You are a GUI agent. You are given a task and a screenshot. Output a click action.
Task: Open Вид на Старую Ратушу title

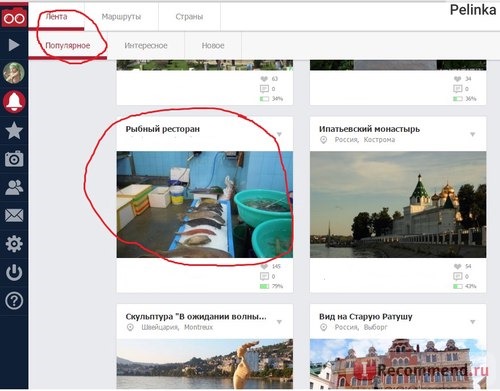pos(366,317)
